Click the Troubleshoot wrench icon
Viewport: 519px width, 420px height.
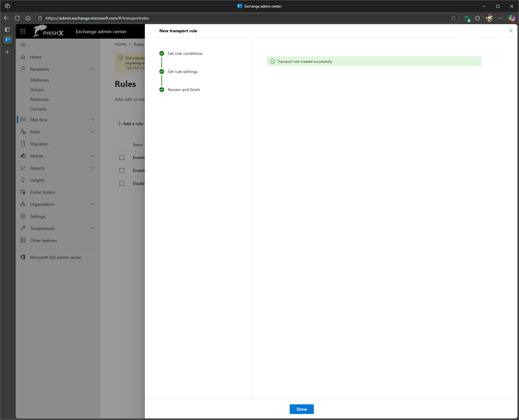pyautogui.click(x=23, y=228)
